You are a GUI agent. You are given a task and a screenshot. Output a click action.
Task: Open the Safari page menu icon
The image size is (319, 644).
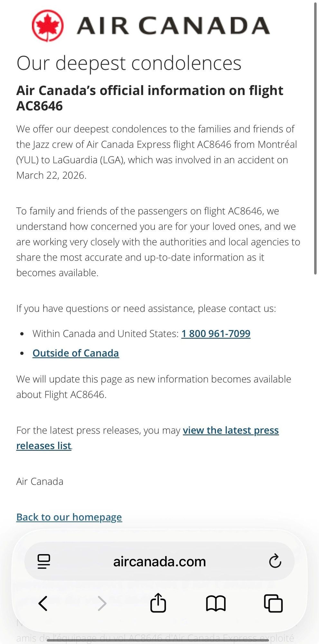tap(44, 561)
